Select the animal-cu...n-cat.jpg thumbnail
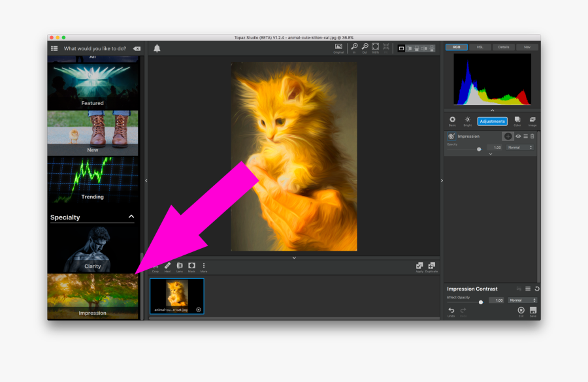588x382 pixels. [x=177, y=296]
